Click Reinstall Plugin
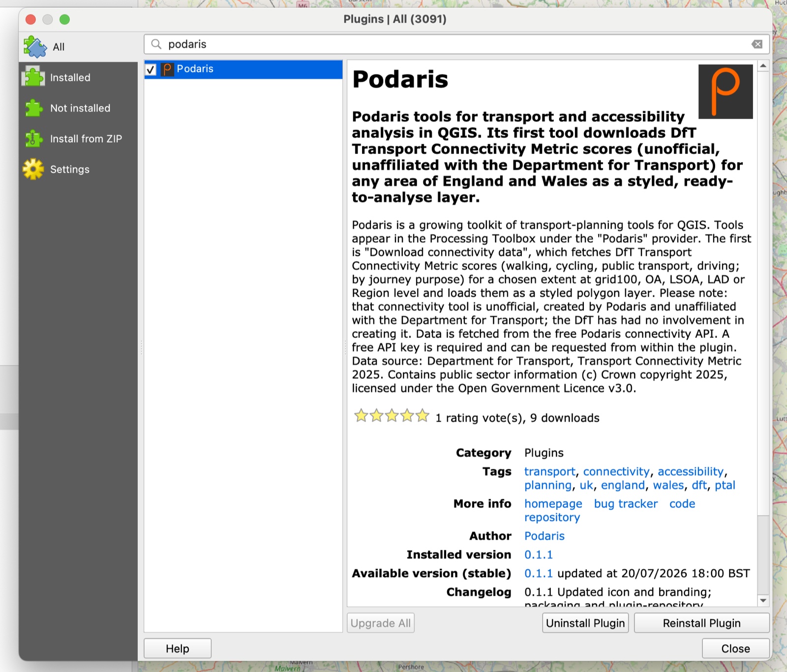This screenshot has width=787, height=672. tap(701, 623)
